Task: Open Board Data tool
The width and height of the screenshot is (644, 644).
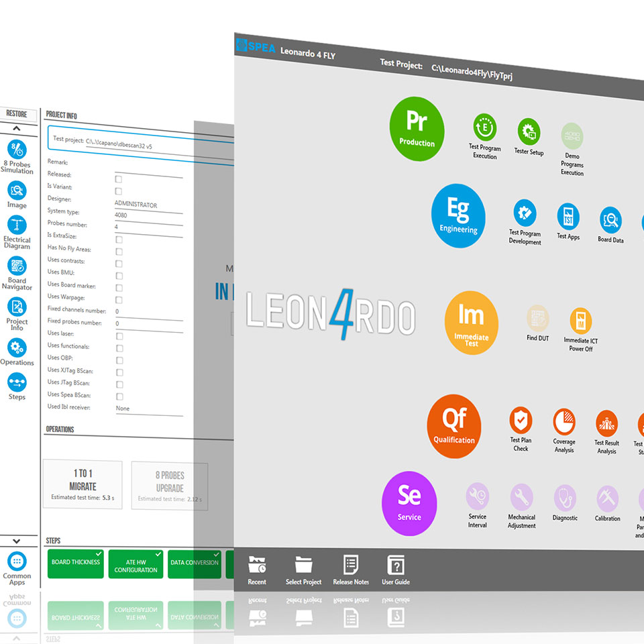Action: (610, 220)
